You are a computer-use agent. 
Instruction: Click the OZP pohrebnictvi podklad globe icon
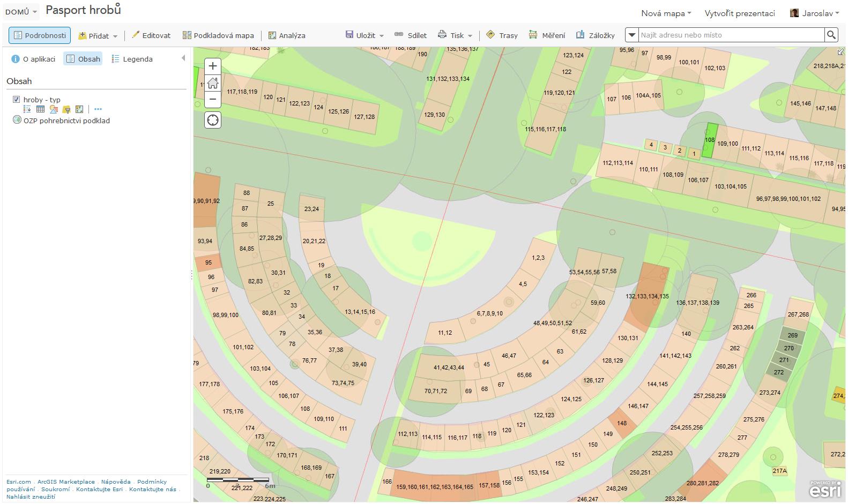pos(17,120)
